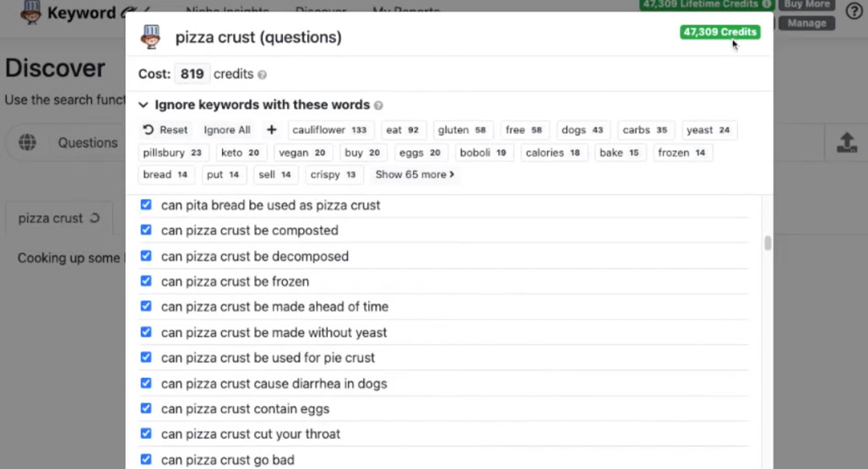
Task: Ignore the word eggs 20
Action: coord(420,153)
